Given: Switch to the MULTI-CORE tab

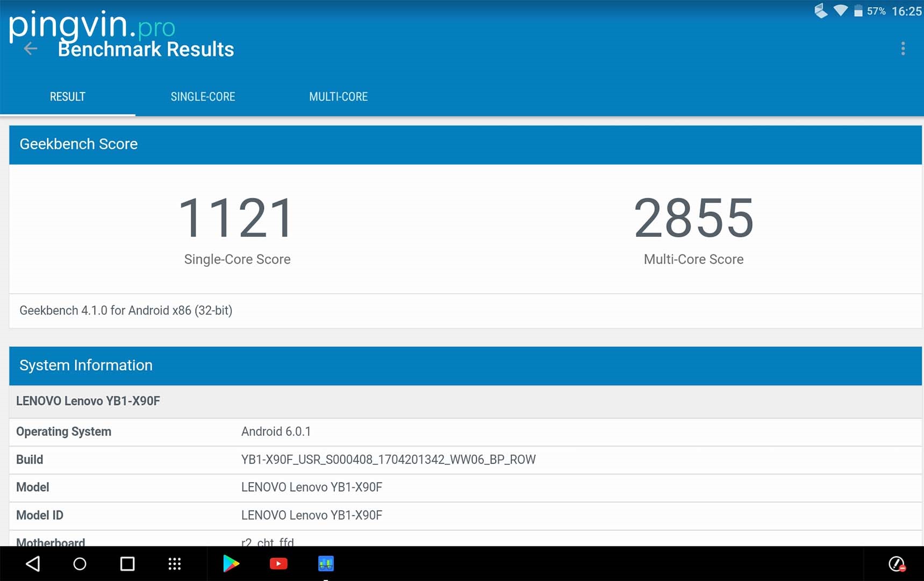Looking at the screenshot, I should 338,97.
